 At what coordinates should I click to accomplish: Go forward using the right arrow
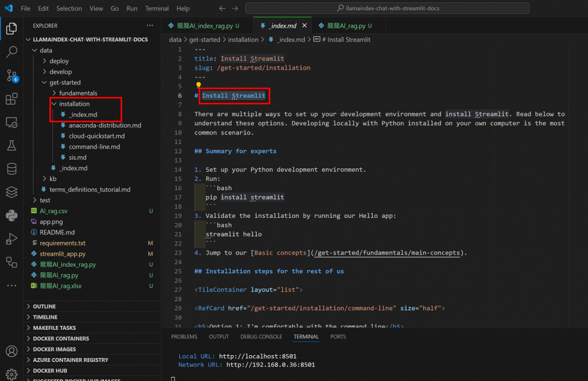[x=235, y=8]
